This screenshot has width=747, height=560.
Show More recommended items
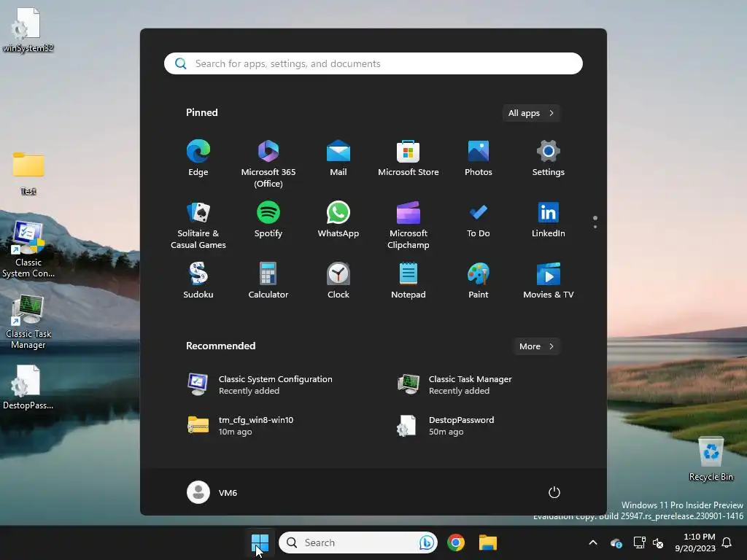(x=536, y=346)
